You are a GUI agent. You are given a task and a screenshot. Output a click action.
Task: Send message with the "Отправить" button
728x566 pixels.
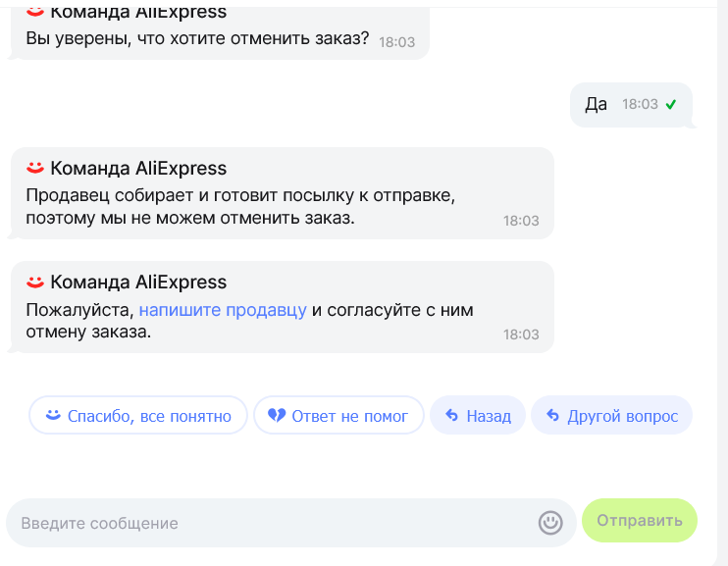639,521
